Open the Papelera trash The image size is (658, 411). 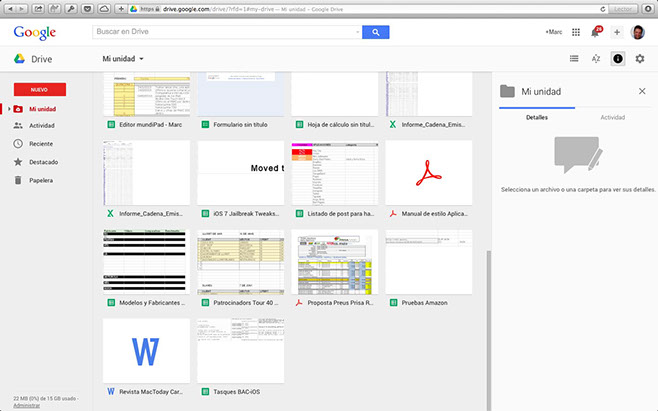[41, 180]
